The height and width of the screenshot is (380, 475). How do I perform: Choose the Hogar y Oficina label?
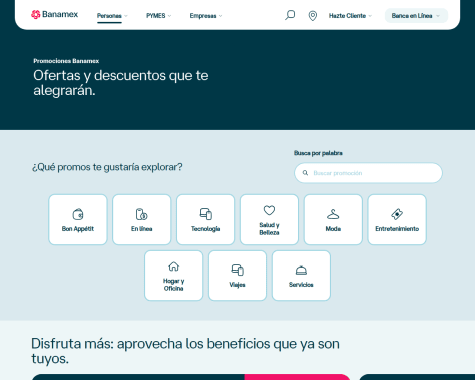[x=174, y=285]
